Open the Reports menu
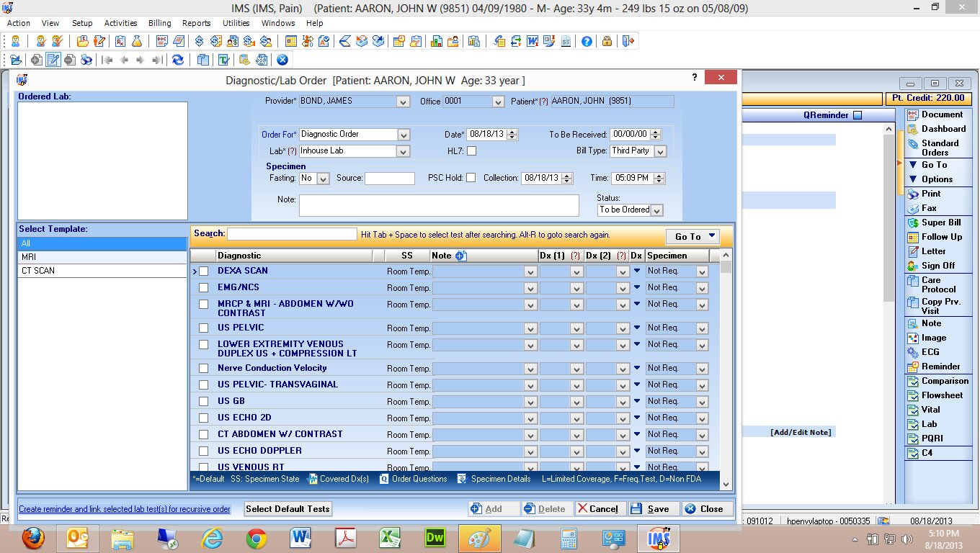 [x=196, y=23]
